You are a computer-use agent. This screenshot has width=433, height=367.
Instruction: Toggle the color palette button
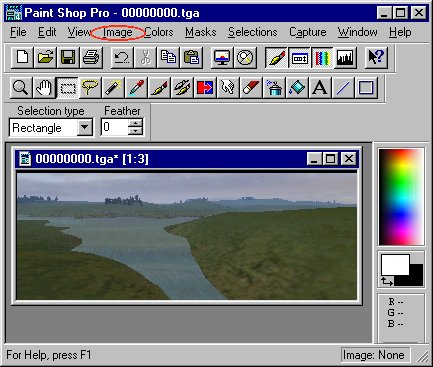(322, 58)
